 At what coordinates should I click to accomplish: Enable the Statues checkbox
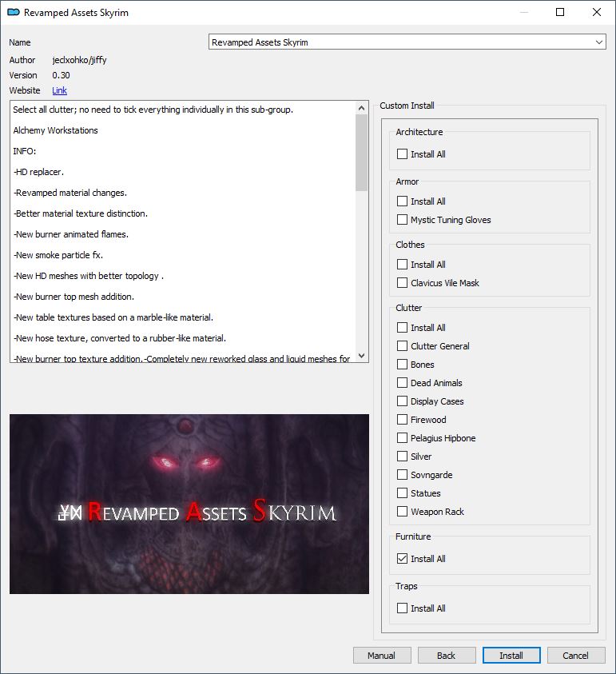click(402, 493)
